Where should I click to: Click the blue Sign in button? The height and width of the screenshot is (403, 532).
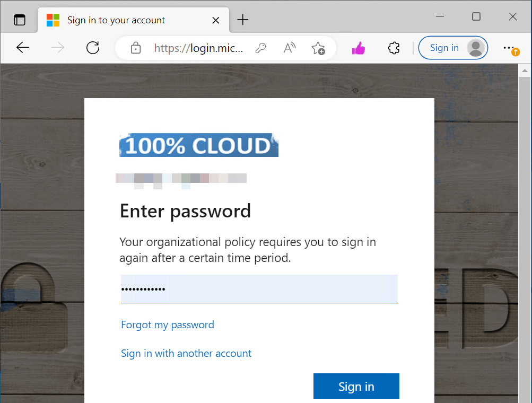tap(356, 387)
